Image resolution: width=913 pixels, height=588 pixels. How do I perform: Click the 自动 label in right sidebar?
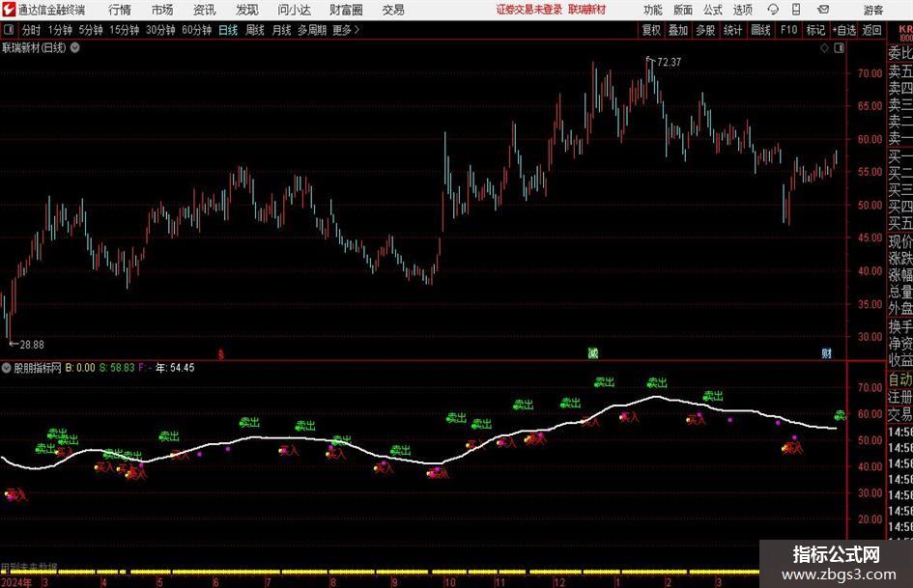(900, 379)
